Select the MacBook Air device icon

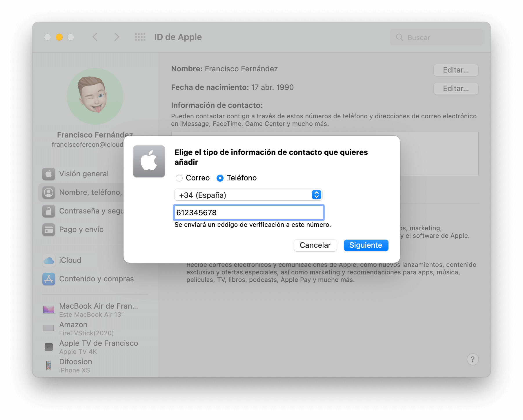49,309
